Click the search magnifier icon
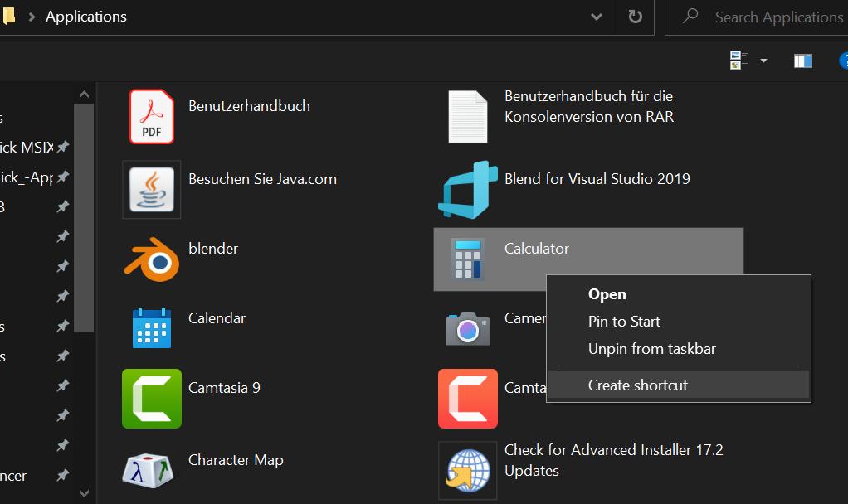This screenshot has height=504, width=848. coord(690,17)
